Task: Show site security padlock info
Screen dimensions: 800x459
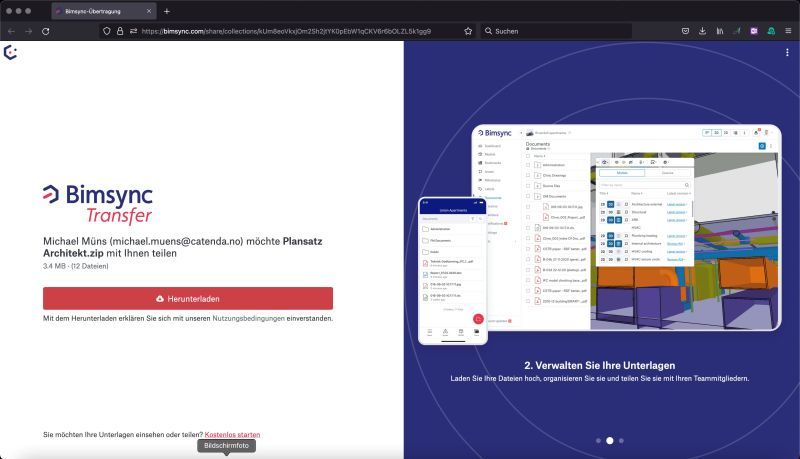Action: pyautogui.click(x=120, y=31)
